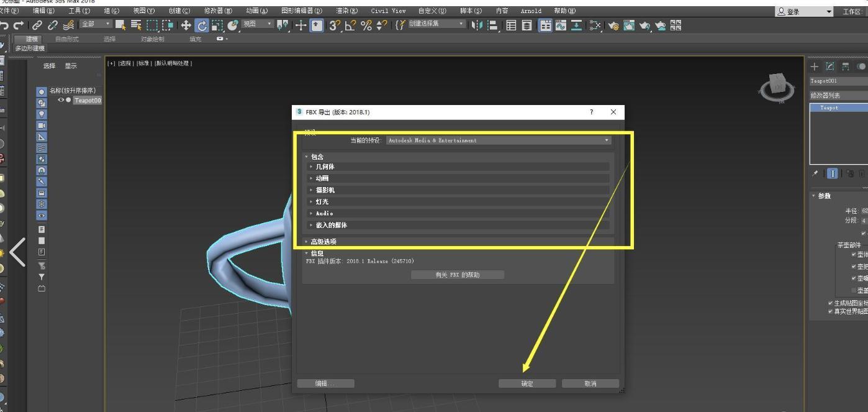Click the Undo arrow icon
The width and height of the screenshot is (868, 412).
pyautogui.click(x=5, y=25)
